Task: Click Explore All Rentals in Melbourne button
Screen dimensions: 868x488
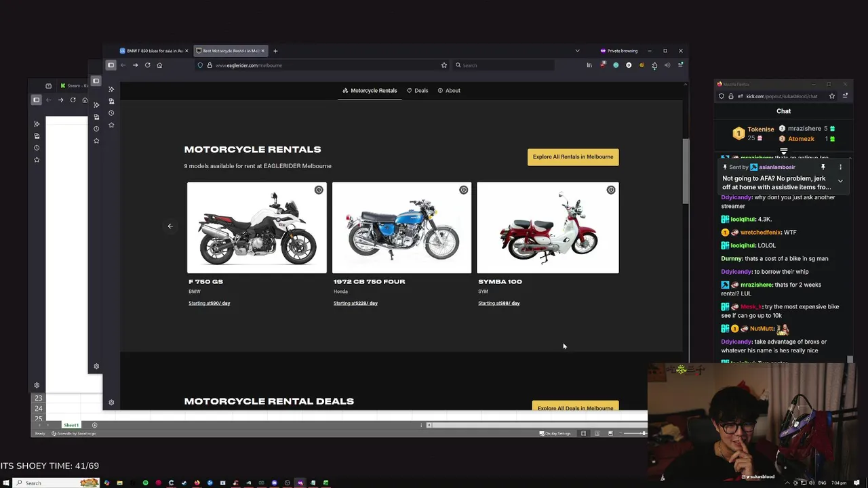Action: pyautogui.click(x=573, y=157)
